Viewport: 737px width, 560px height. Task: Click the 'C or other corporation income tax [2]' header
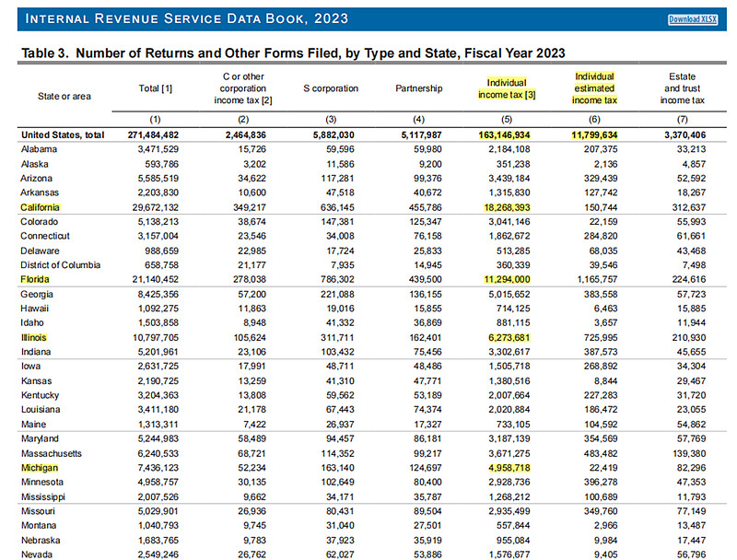pos(243,88)
